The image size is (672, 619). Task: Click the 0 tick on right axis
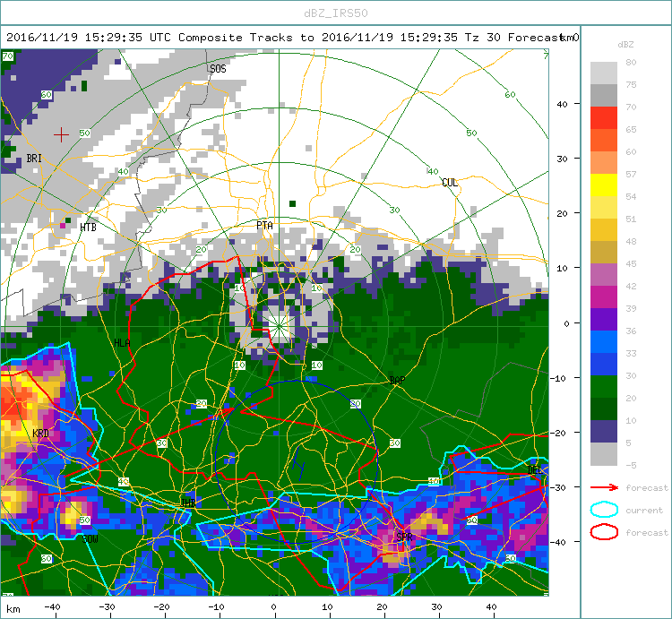tap(566, 323)
